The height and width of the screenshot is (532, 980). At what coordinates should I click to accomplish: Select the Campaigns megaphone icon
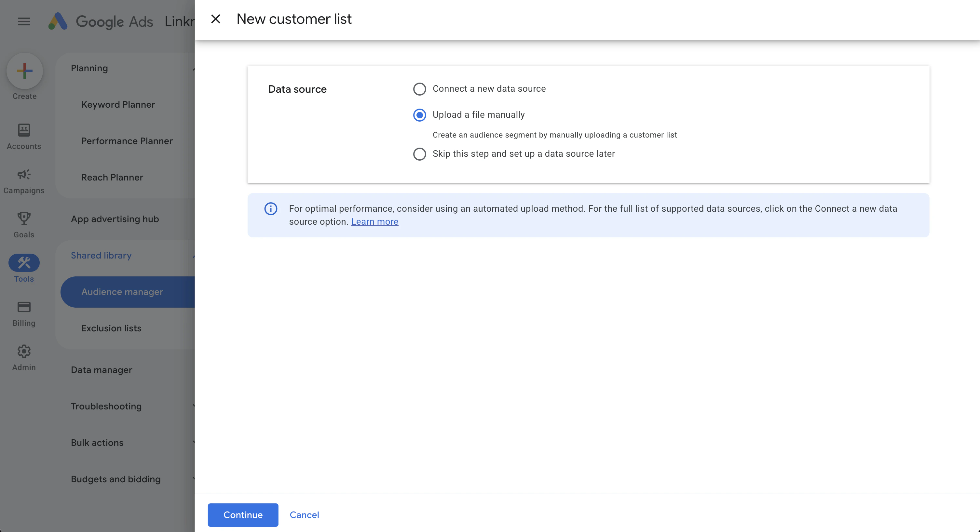23,174
